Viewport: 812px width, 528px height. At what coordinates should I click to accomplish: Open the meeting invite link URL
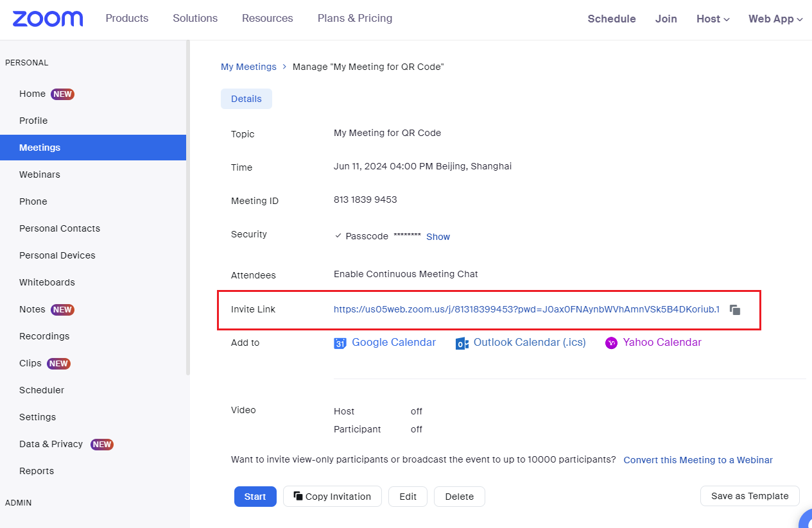(x=526, y=309)
